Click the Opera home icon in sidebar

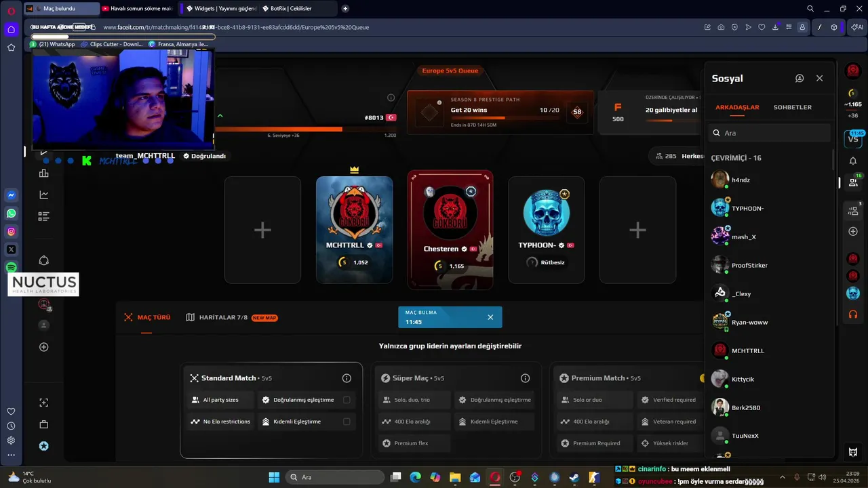click(11, 29)
